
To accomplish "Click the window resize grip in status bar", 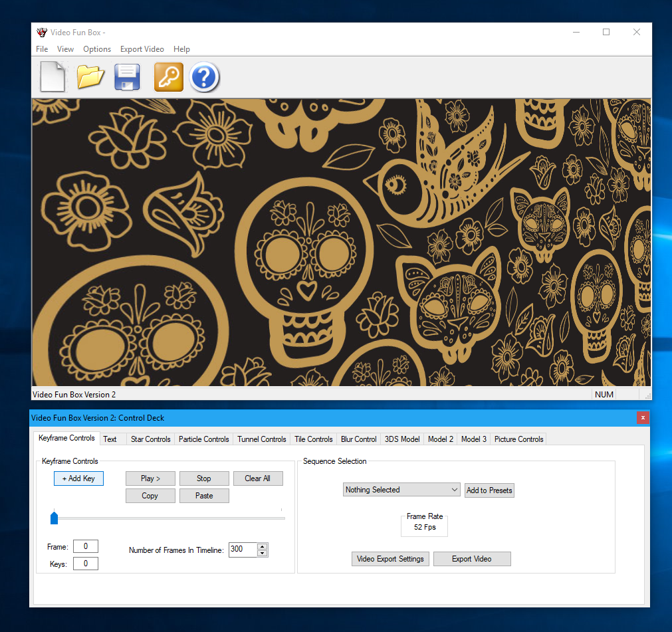I will click(x=647, y=396).
